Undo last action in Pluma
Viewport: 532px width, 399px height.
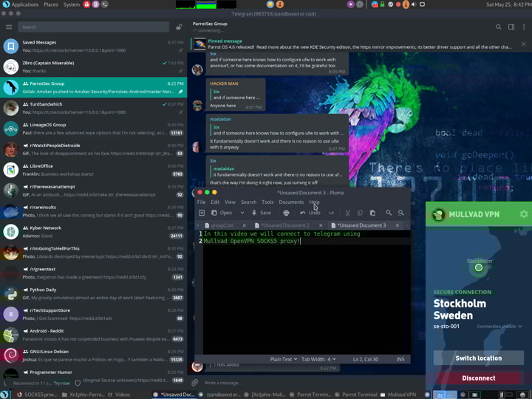pyautogui.click(x=310, y=213)
